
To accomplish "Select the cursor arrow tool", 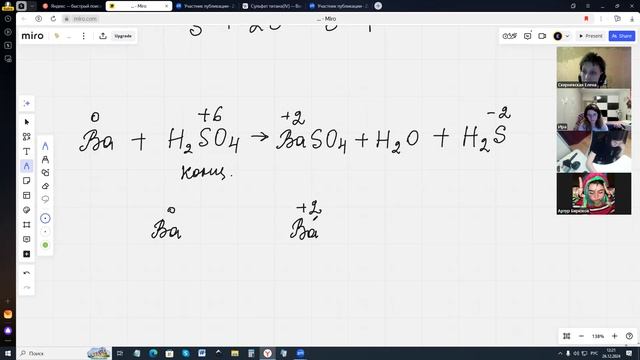I will 27,122.
